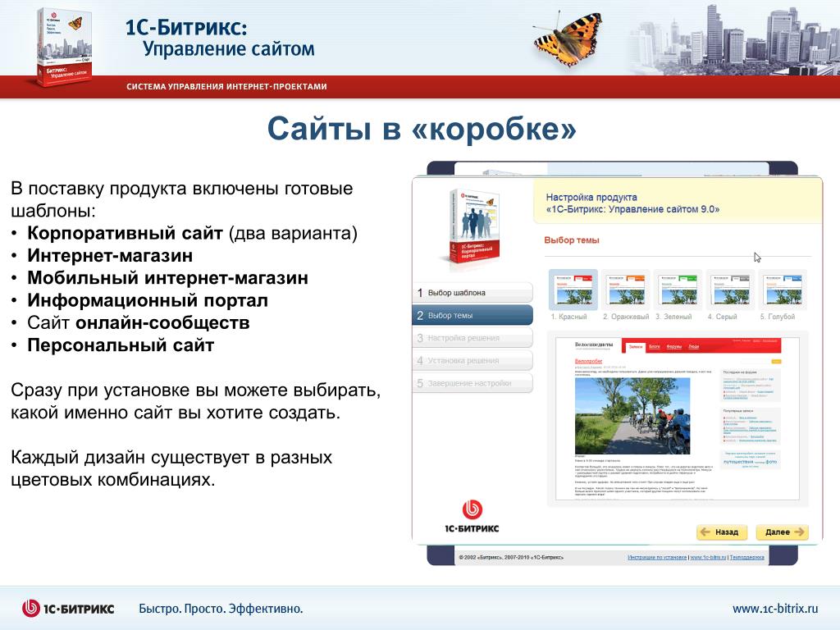Choose the Зеленый theme thumbnail
This screenshot has width=840, height=630.
pyautogui.click(x=678, y=290)
